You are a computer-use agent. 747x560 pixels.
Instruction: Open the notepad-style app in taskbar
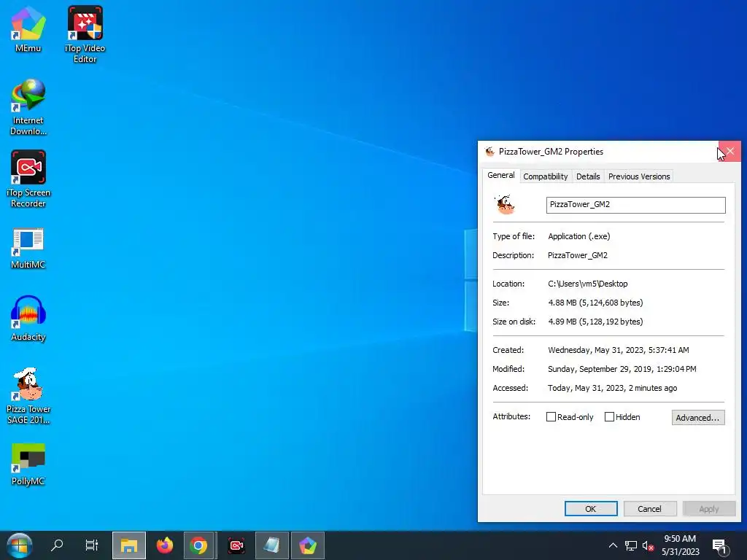[x=272, y=545]
